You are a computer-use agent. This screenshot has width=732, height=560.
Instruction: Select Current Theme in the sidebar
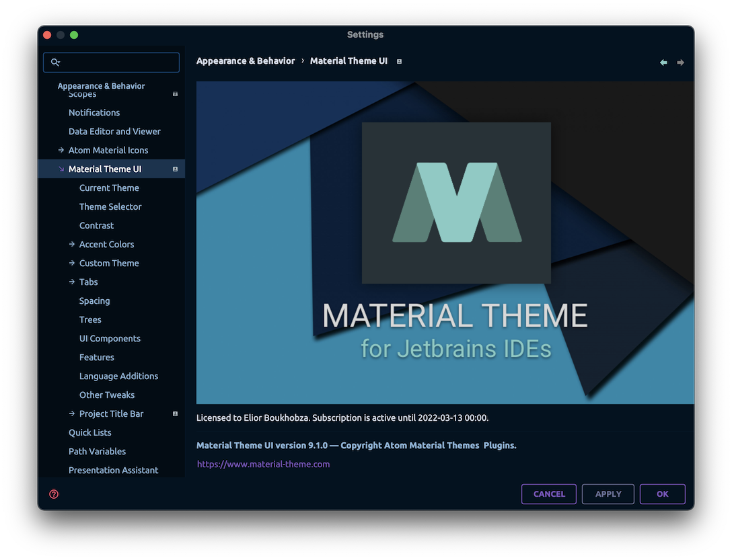click(109, 188)
